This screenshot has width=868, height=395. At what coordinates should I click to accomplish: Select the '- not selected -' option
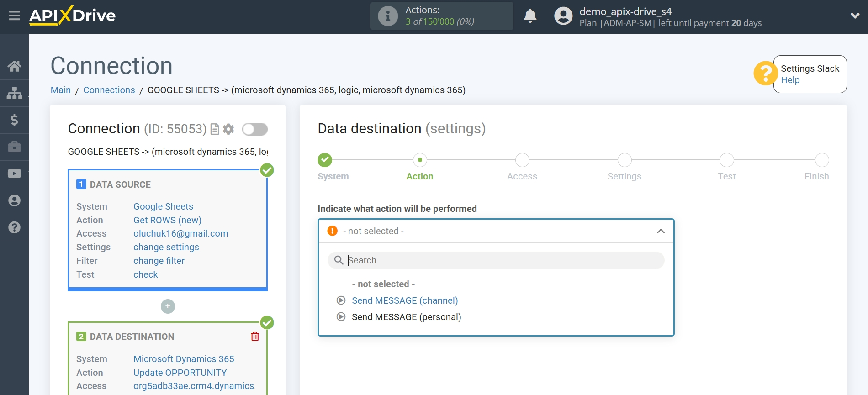(383, 284)
